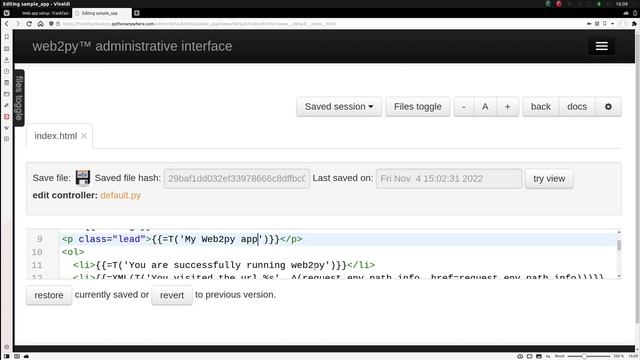The height and width of the screenshot is (360, 640).
Task: Click the Files toggle button
Action: [418, 107]
